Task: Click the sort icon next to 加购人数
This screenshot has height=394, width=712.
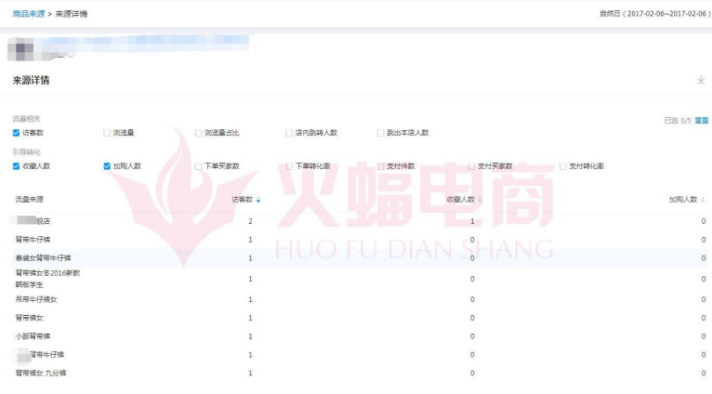Action: click(702, 200)
